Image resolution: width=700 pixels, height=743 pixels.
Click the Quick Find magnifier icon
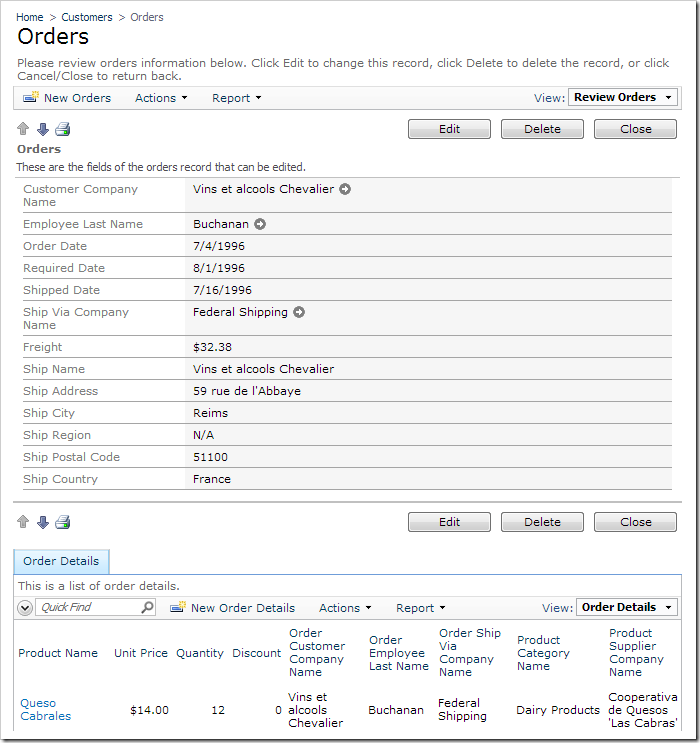click(x=147, y=607)
